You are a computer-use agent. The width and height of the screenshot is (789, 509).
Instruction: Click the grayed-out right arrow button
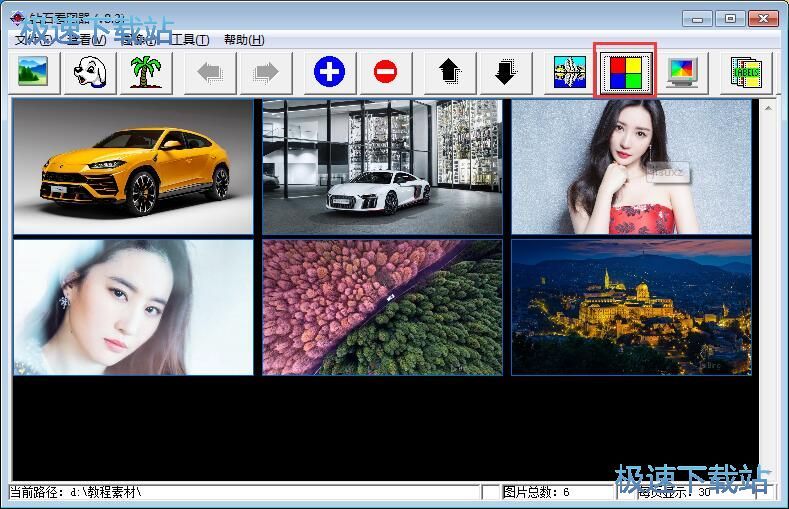tap(266, 72)
